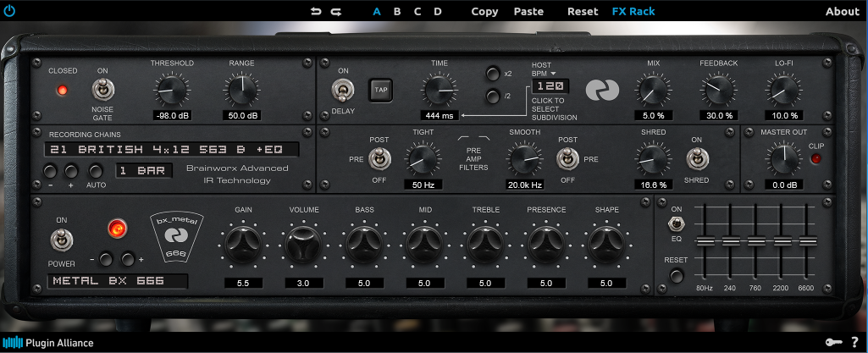Open the METAL BX 666 preset display
Image resolution: width=868 pixels, height=353 pixels.
(x=118, y=281)
